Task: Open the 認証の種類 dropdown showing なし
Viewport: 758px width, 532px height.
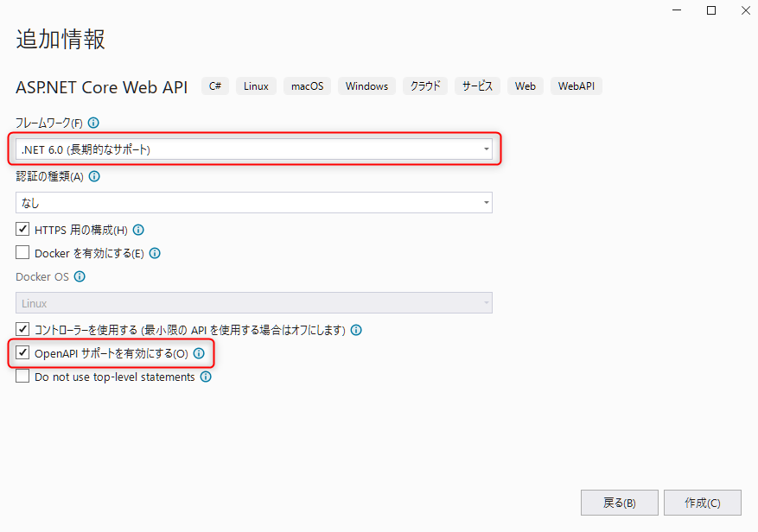Action: [485, 202]
